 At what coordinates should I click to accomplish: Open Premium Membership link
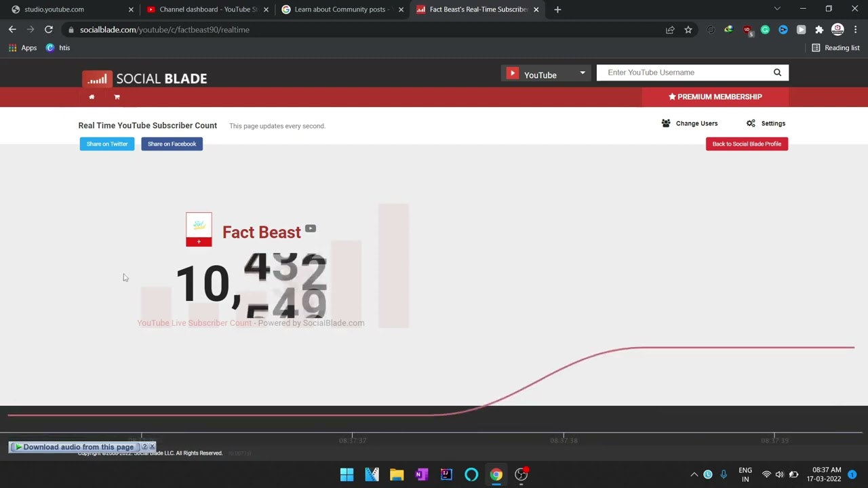click(715, 97)
